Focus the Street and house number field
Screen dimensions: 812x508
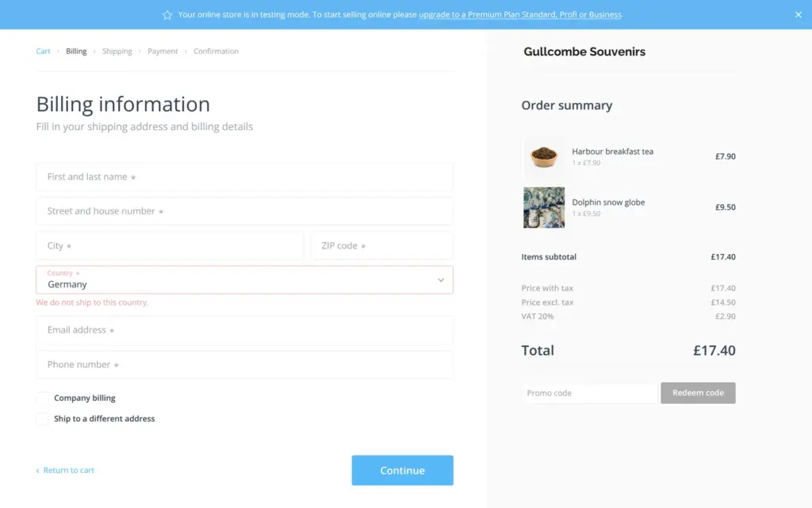pos(244,211)
